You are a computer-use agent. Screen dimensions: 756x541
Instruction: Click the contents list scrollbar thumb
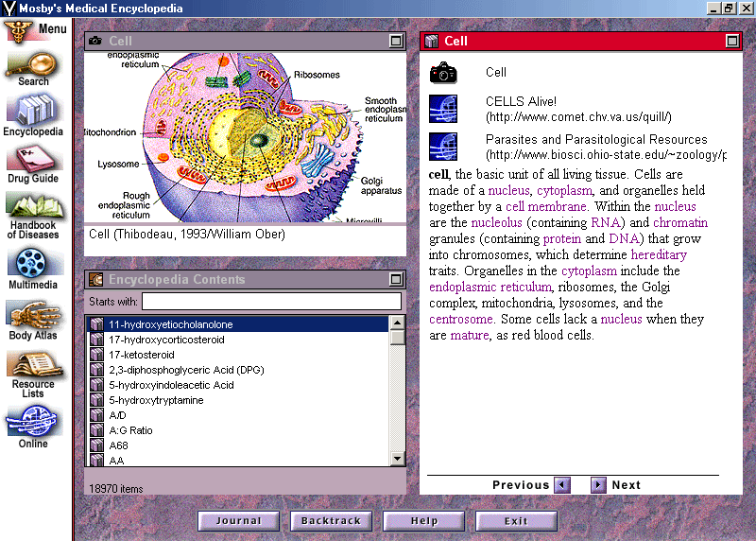click(x=397, y=338)
